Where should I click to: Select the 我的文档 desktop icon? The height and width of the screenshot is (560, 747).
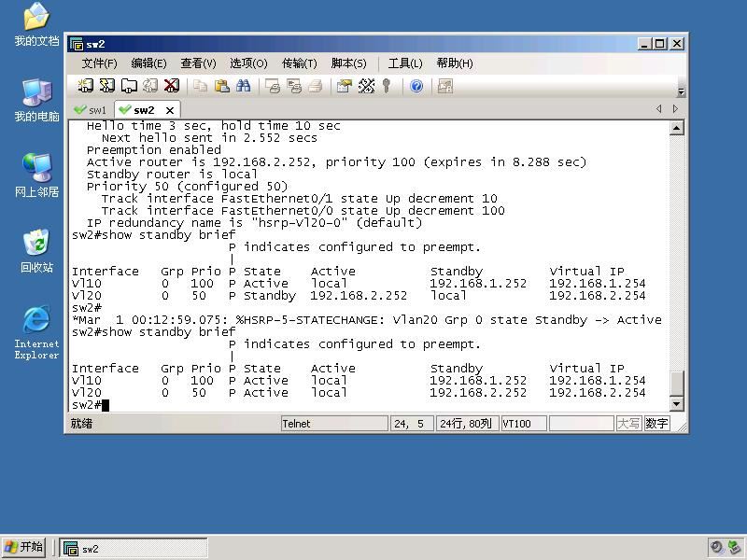pyautogui.click(x=36, y=25)
